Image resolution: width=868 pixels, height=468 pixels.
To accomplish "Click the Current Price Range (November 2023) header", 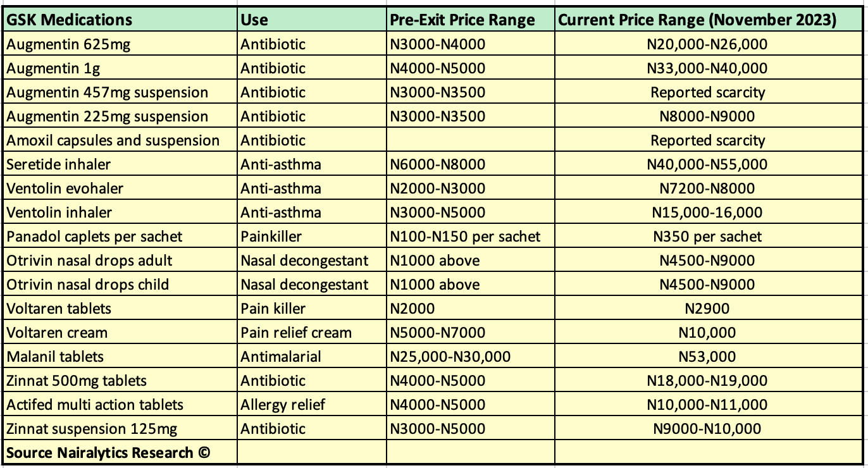I will pyautogui.click(x=708, y=20).
